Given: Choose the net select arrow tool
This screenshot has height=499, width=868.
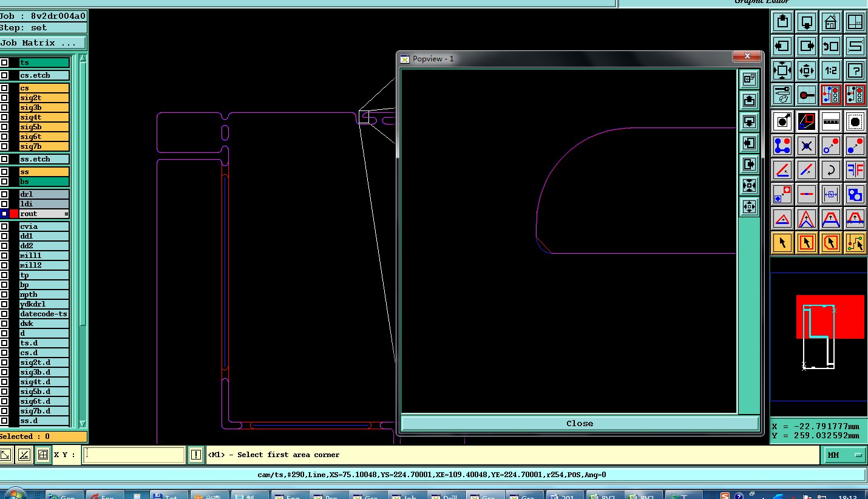Looking at the screenshot, I should click(x=855, y=243).
